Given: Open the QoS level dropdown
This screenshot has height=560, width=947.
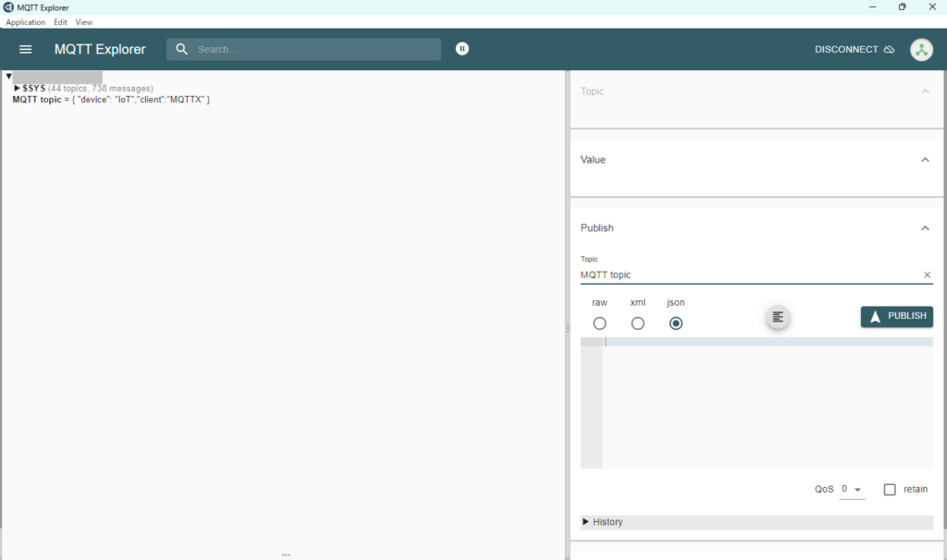Looking at the screenshot, I should tap(852, 489).
